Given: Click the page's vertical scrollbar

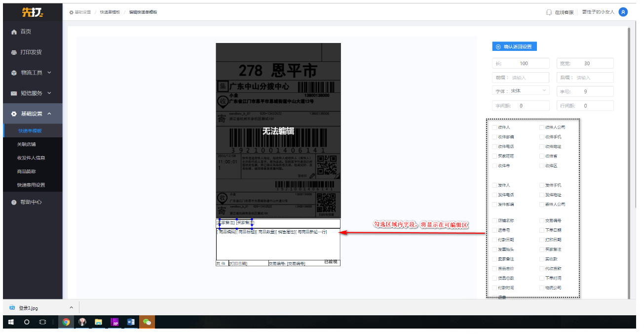Looking at the screenshot, I should coord(629,163).
